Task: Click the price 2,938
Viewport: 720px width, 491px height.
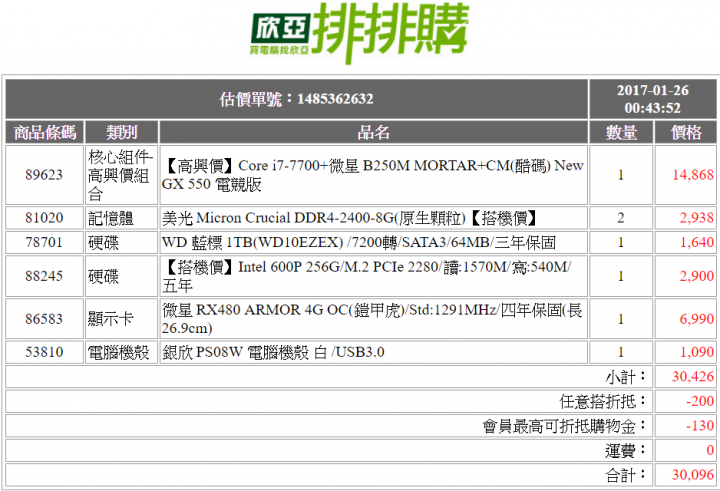Action: tap(697, 218)
